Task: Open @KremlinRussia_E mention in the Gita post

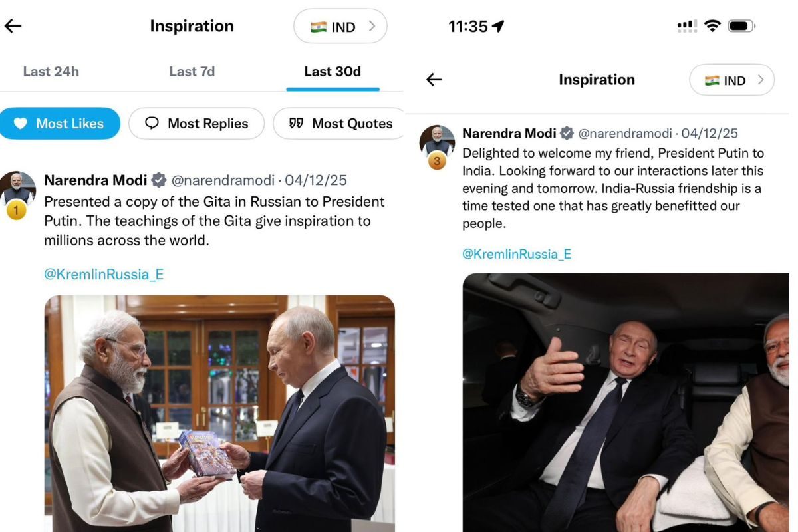Action: tap(104, 274)
